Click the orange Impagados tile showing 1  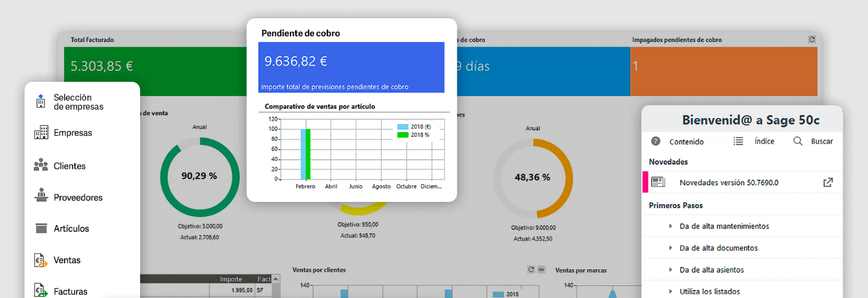(x=724, y=71)
